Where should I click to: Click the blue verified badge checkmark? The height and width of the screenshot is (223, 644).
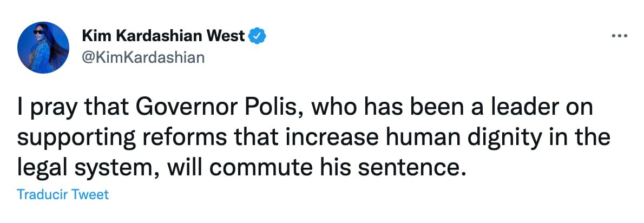click(x=256, y=36)
